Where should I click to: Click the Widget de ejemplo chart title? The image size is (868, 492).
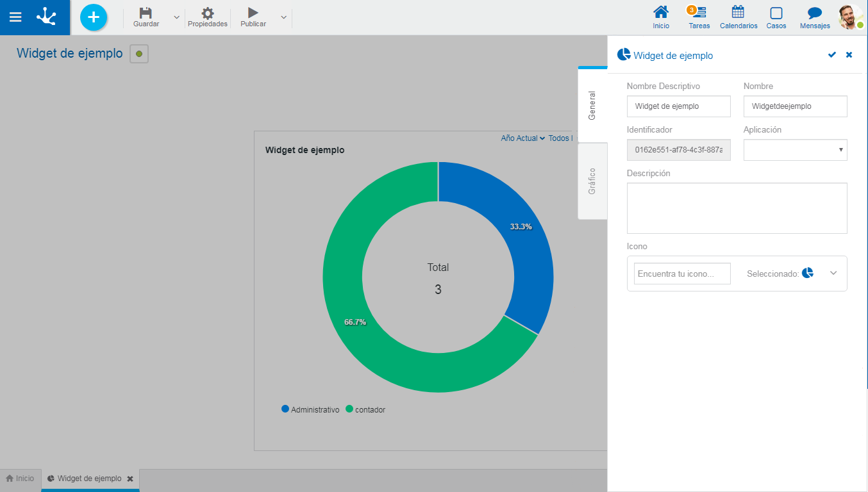[305, 150]
